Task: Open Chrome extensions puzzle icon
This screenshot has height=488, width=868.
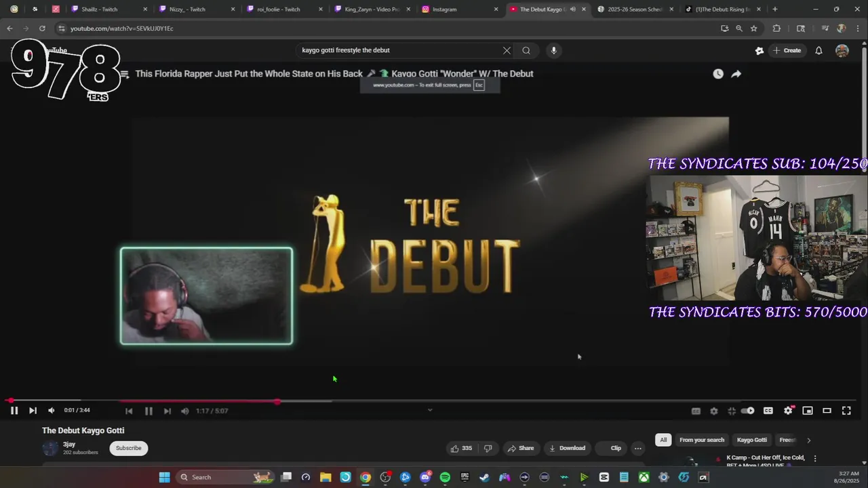Action: click(x=776, y=28)
